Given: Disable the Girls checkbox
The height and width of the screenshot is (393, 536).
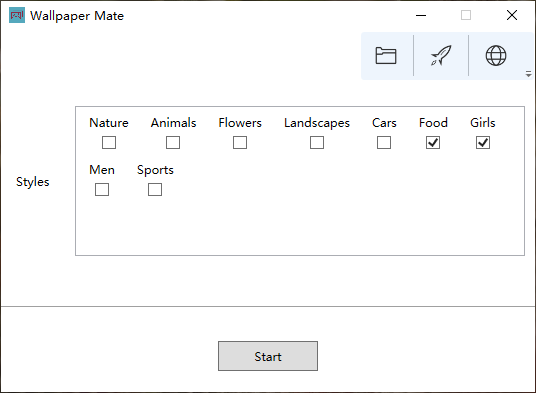Looking at the screenshot, I should (483, 143).
